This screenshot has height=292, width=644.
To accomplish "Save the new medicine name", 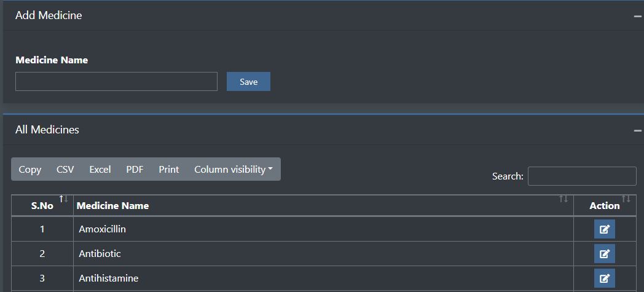I will point(248,82).
